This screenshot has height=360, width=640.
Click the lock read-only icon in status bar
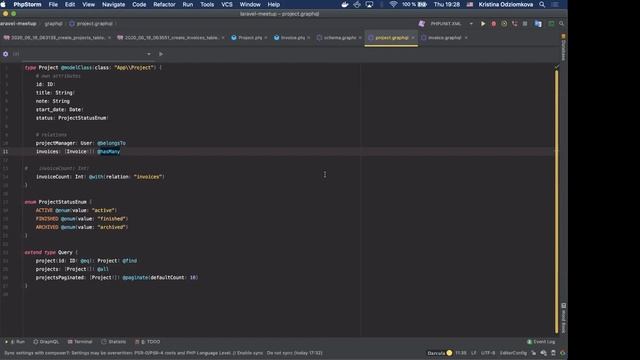tap(533, 353)
